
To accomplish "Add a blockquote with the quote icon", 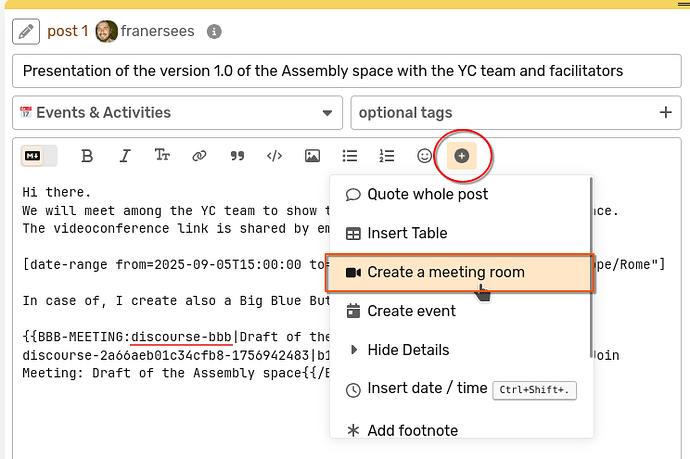I will click(237, 156).
